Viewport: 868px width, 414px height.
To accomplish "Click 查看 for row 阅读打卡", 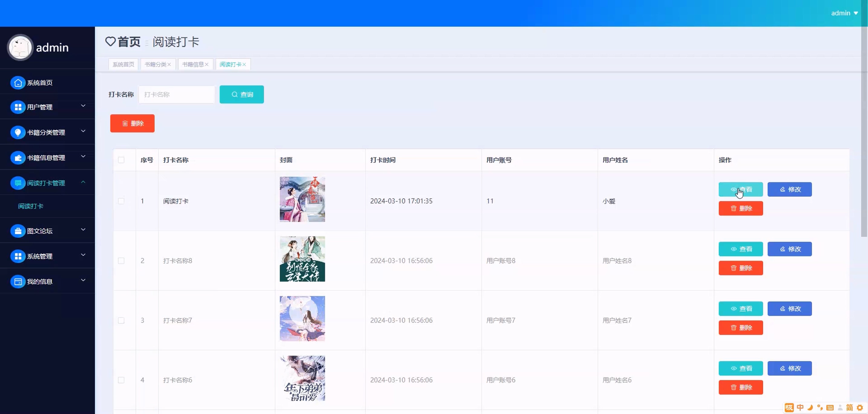I will (x=741, y=189).
